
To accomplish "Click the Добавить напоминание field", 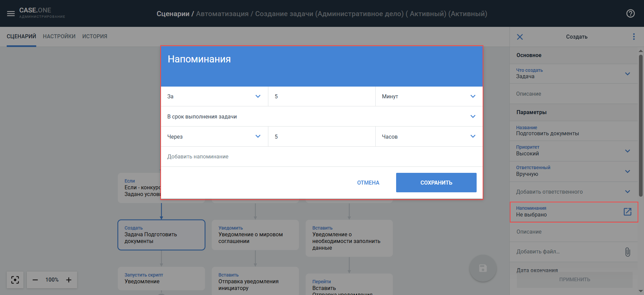I will coord(198,157).
